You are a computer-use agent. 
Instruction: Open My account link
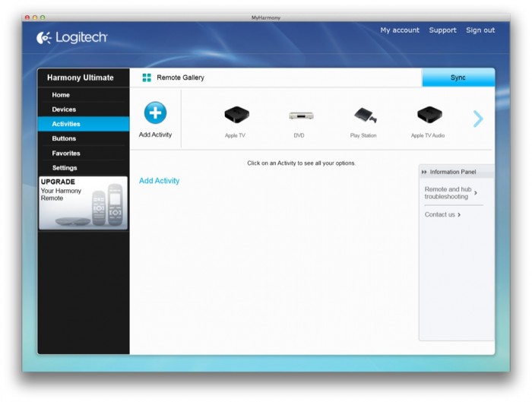pos(400,30)
